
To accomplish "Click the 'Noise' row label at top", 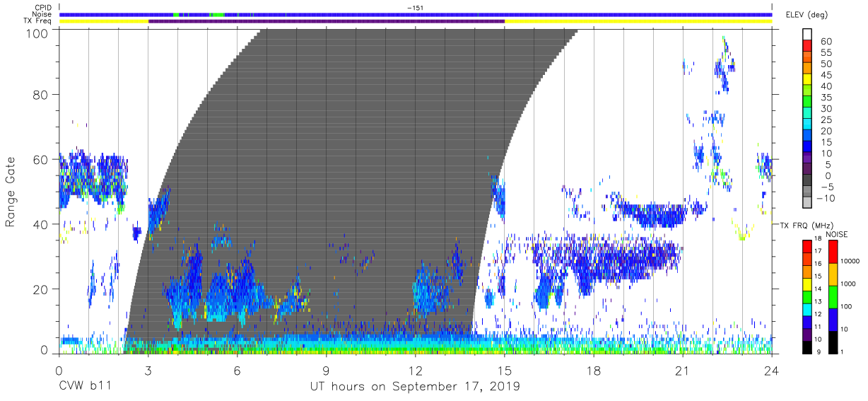I will (x=43, y=14).
